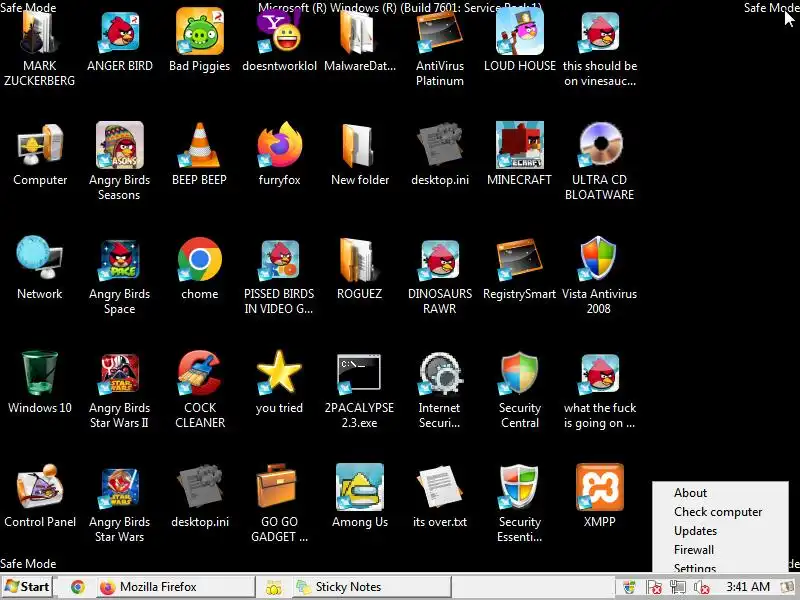Image resolution: width=800 pixels, height=600 pixels.
Task: Click the Action Center flag tray icon
Action: [654, 588]
